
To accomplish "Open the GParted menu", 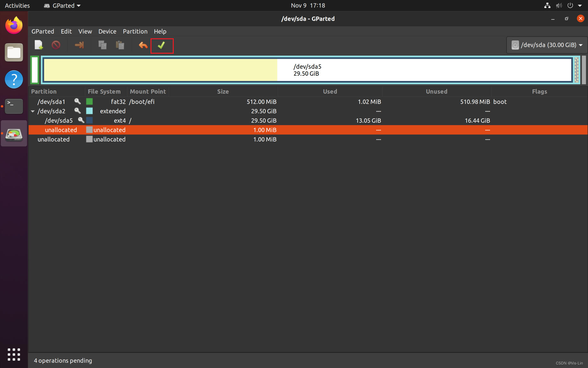I will (x=43, y=31).
